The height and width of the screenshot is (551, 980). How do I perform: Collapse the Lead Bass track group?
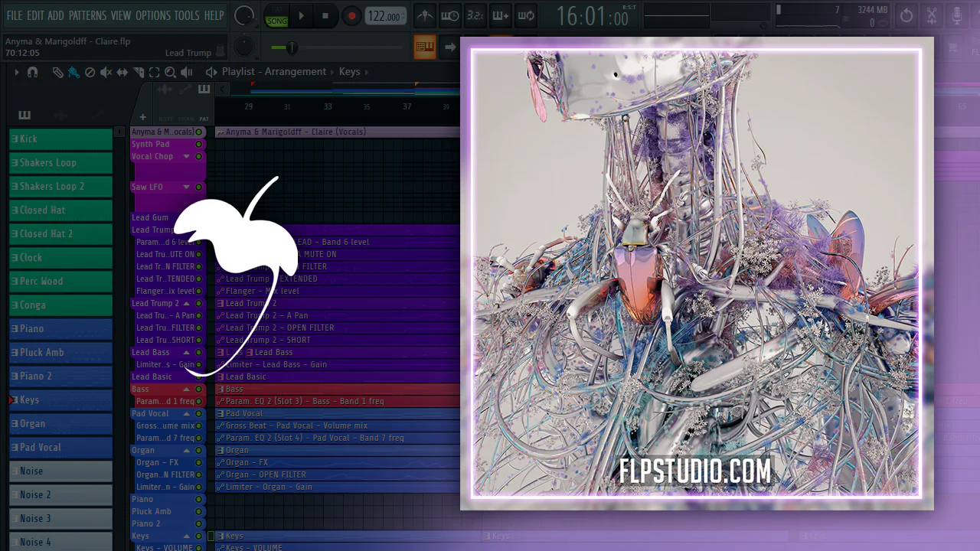point(186,352)
